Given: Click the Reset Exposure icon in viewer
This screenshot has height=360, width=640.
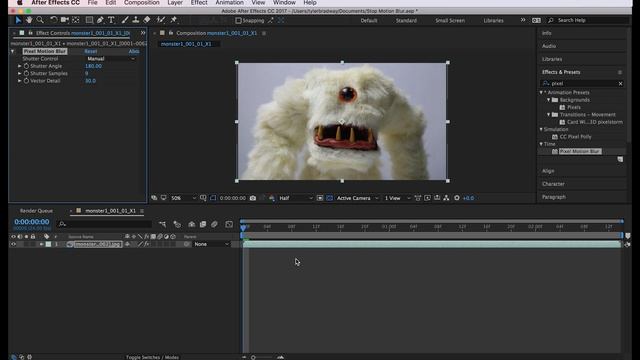Looking at the screenshot, I should [457, 198].
